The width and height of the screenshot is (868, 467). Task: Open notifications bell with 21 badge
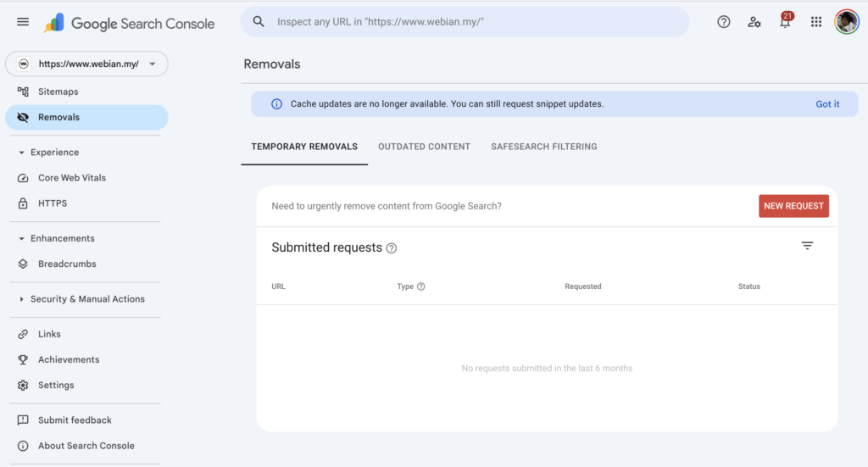785,22
